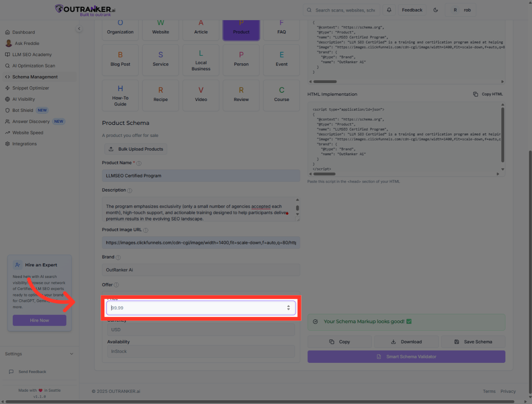Focus the search scans field

click(341, 10)
